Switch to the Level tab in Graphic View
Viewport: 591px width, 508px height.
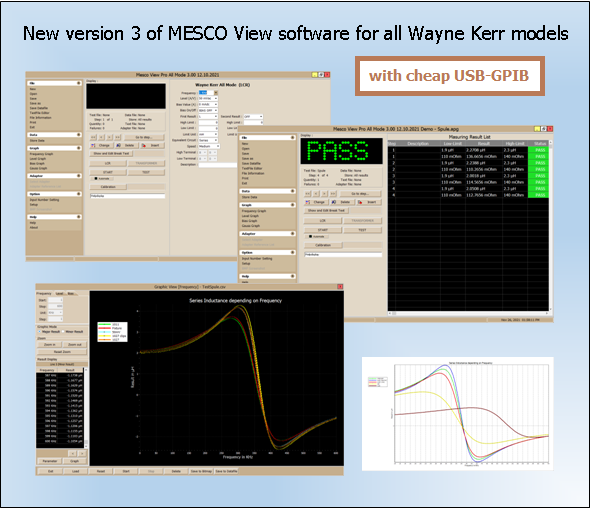click(x=60, y=293)
